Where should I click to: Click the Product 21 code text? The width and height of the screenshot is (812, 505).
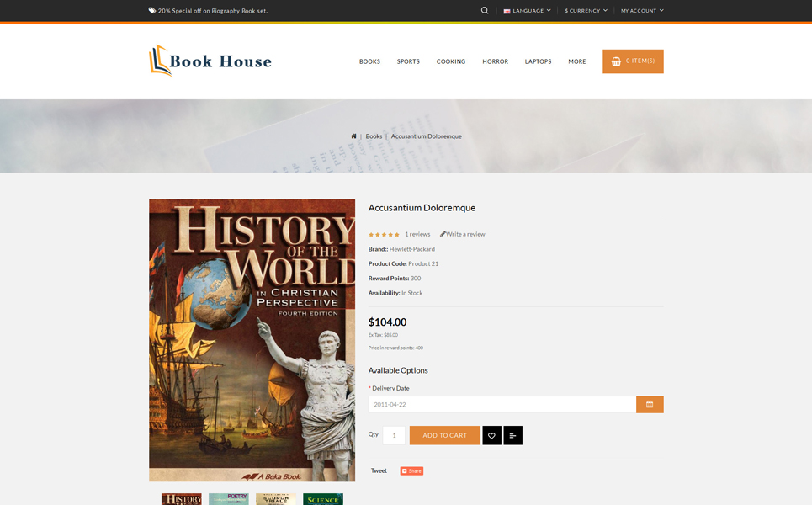click(423, 263)
